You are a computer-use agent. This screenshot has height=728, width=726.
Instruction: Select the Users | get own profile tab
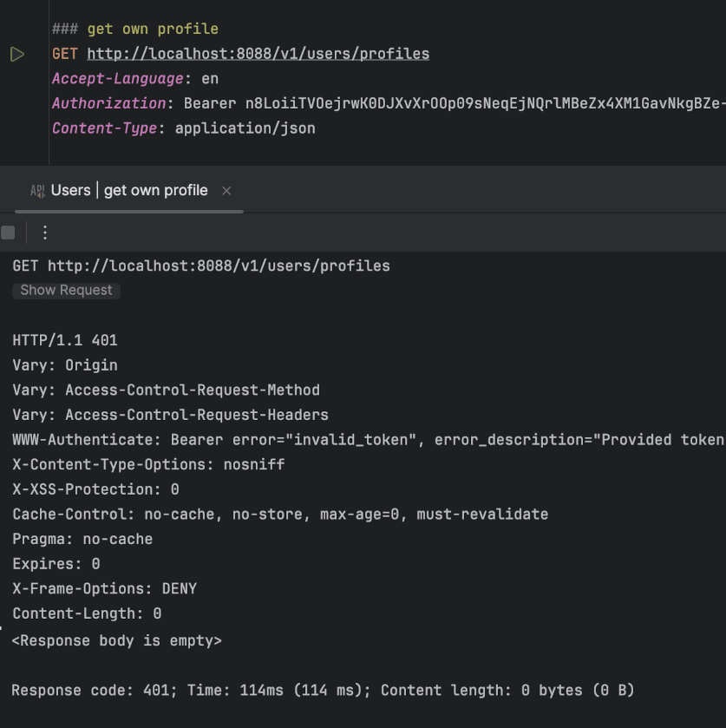tap(129, 190)
